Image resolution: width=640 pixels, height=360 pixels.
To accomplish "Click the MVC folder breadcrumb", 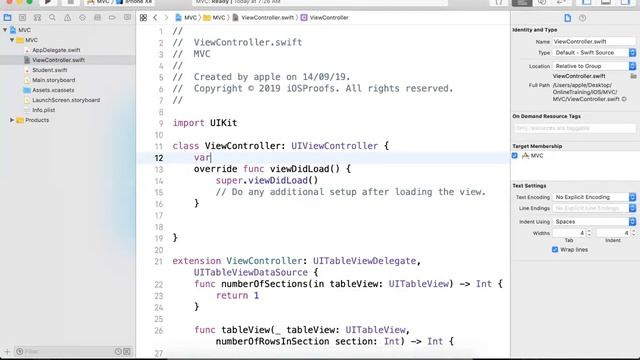I will point(214,18).
